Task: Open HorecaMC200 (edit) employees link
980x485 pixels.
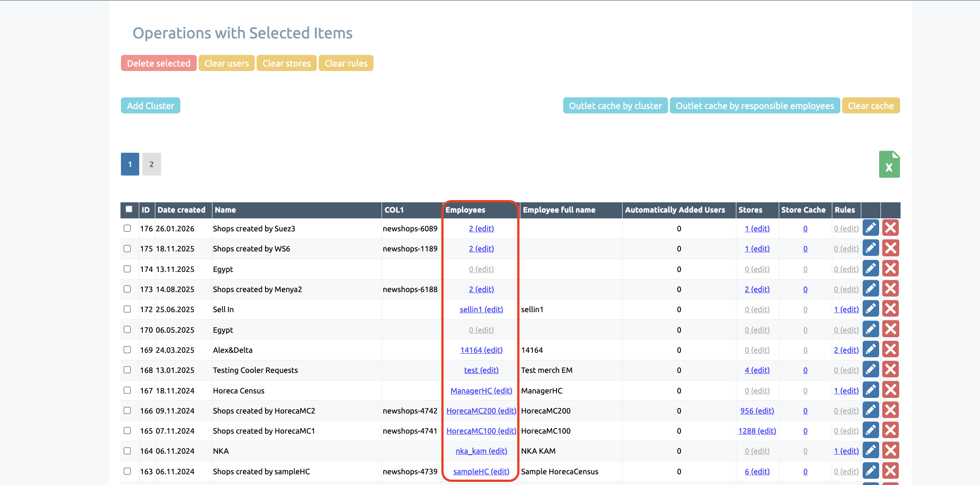Action: click(x=481, y=410)
